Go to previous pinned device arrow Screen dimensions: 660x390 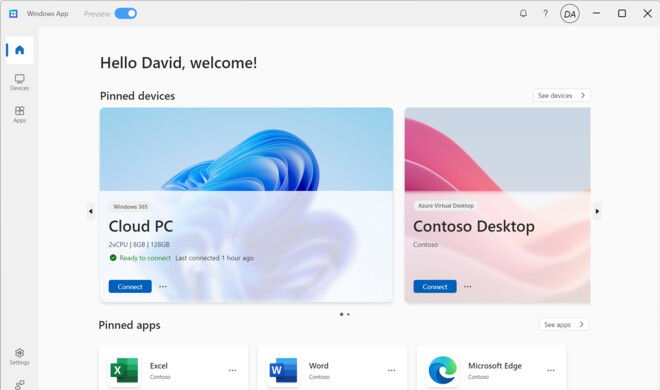pyautogui.click(x=91, y=211)
